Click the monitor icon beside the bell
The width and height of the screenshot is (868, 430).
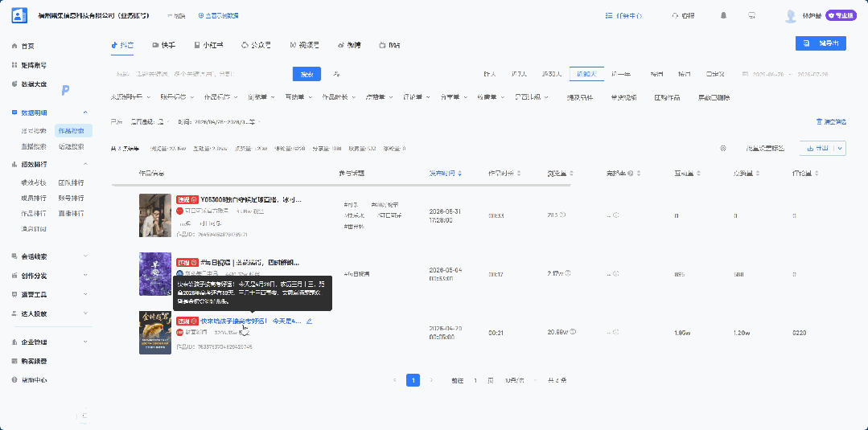point(751,15)
